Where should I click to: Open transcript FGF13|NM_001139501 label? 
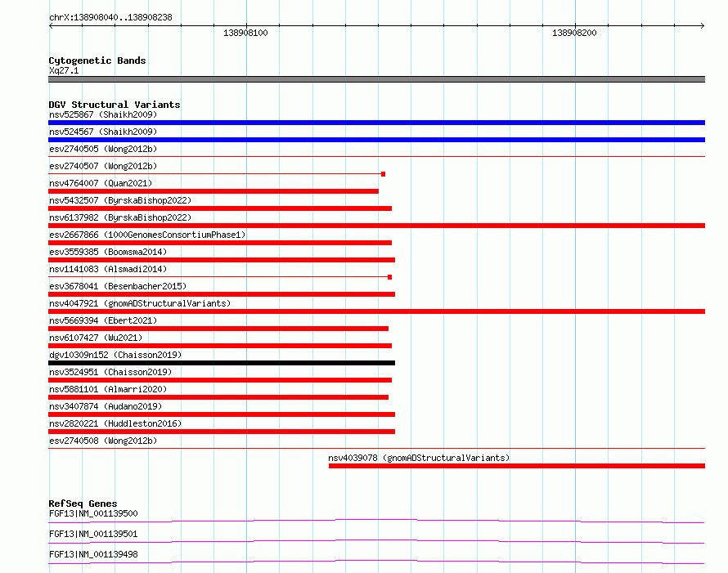coord(93,534)
